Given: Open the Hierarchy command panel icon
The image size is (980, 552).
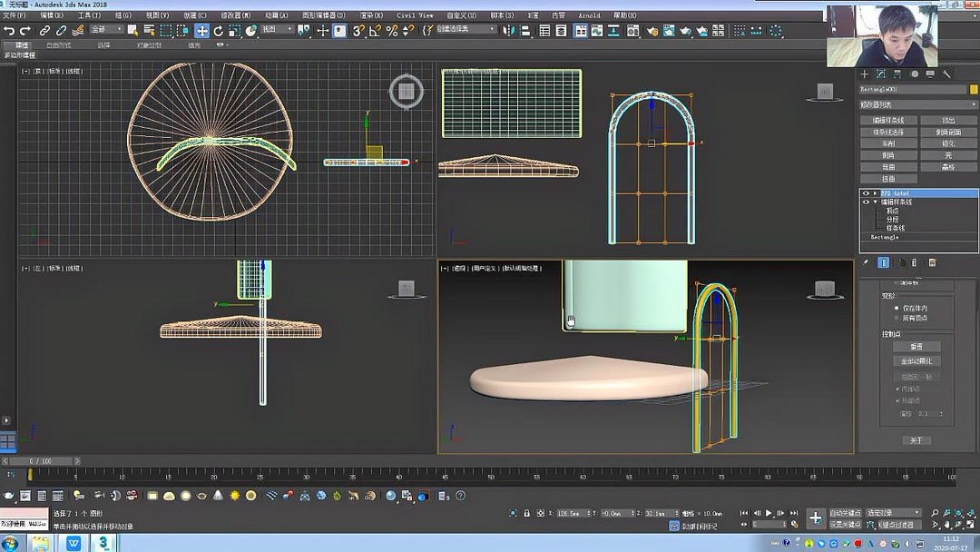Looking at the screenshot, I should (x=897, y=74).
